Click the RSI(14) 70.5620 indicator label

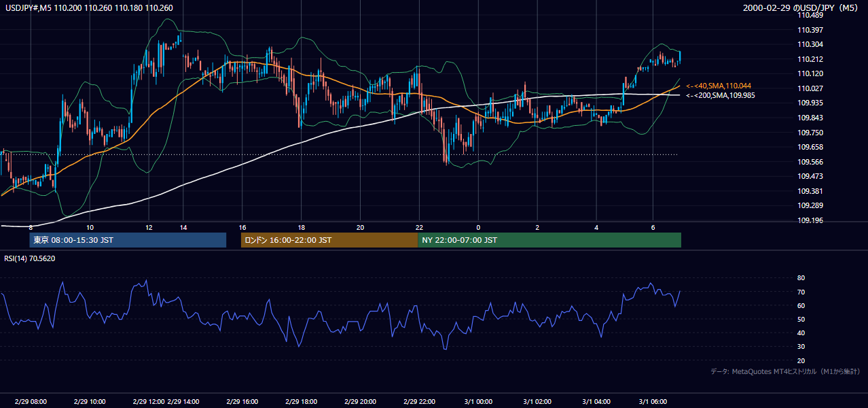point(30,258)
